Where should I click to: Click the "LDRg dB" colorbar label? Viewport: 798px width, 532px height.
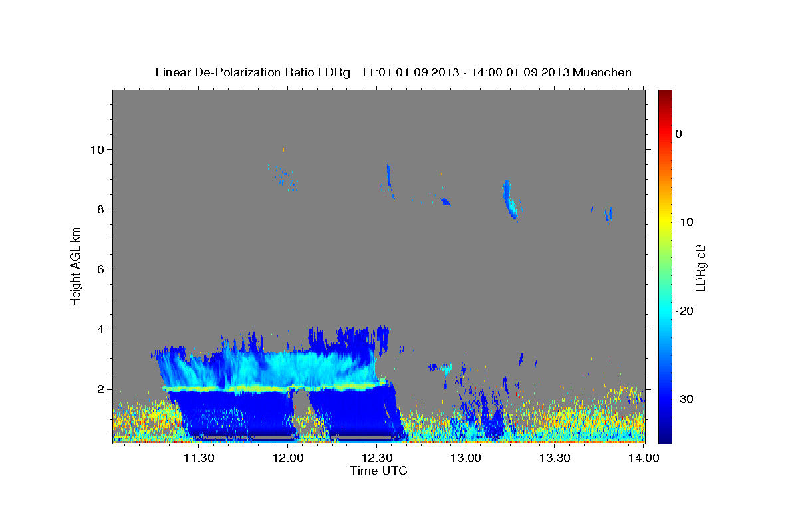(x=700, y=267)
